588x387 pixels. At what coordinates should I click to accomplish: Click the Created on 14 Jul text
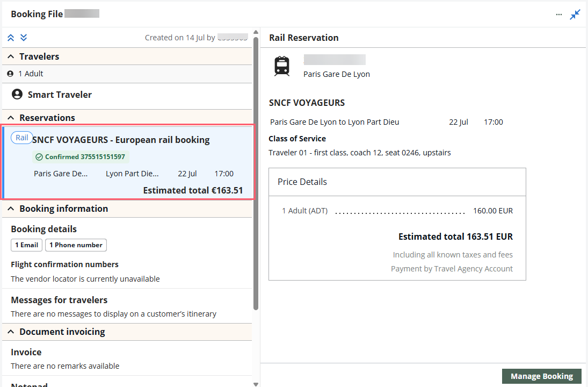click(180, 38)
